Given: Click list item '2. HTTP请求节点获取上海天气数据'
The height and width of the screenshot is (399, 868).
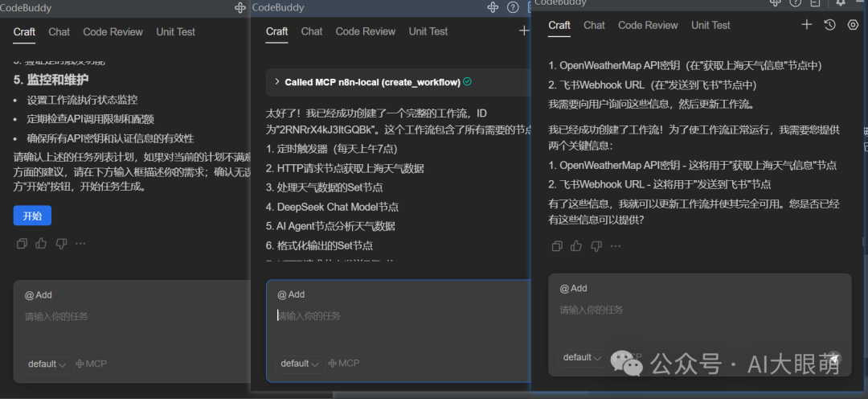Looking at the screenshot, I should click(345, 168).
